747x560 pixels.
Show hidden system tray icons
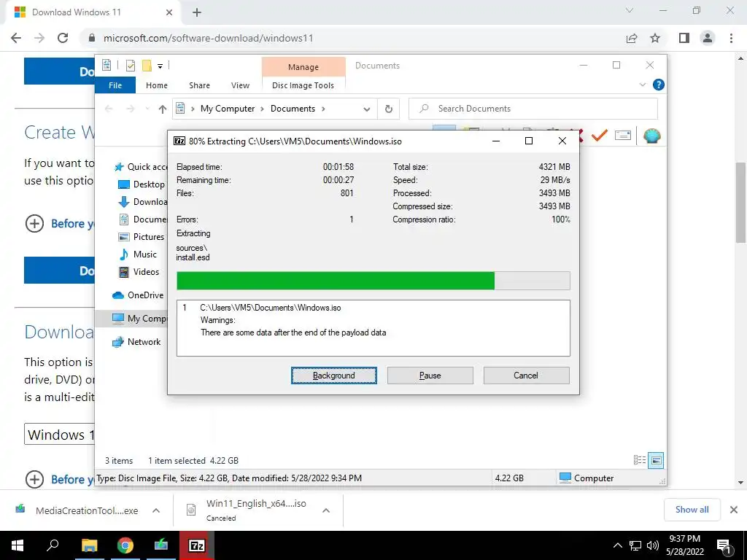pos(617,545)
